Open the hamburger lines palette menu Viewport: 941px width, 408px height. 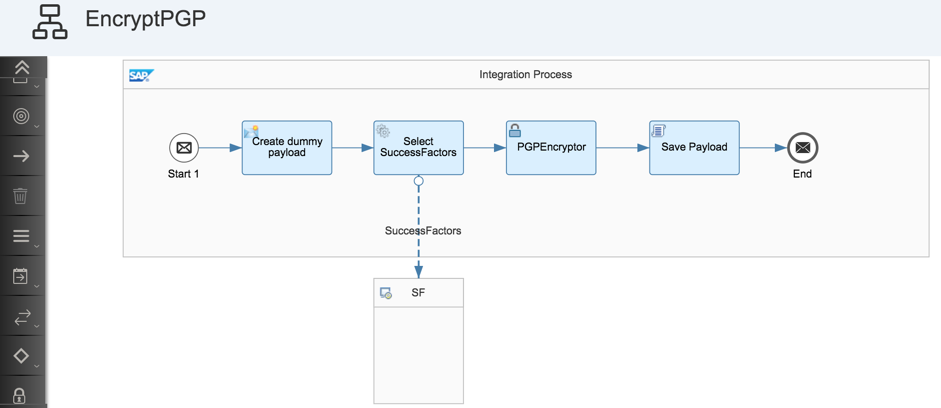[21, 236]
